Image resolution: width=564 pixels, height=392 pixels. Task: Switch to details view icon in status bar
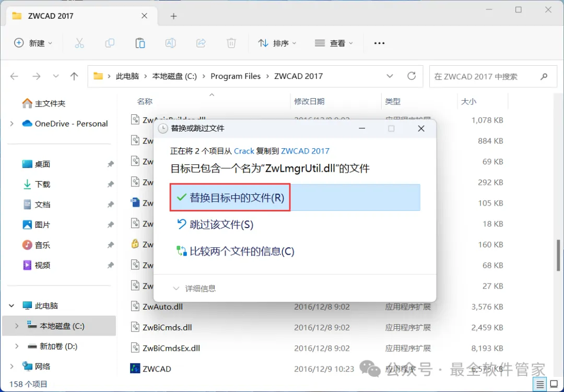(540, 385)
